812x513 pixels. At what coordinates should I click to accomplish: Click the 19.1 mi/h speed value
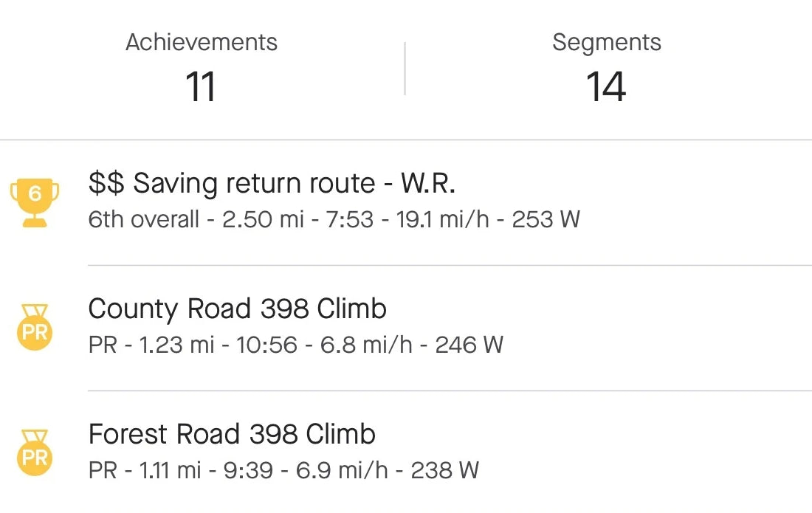[x=444, y=219]
